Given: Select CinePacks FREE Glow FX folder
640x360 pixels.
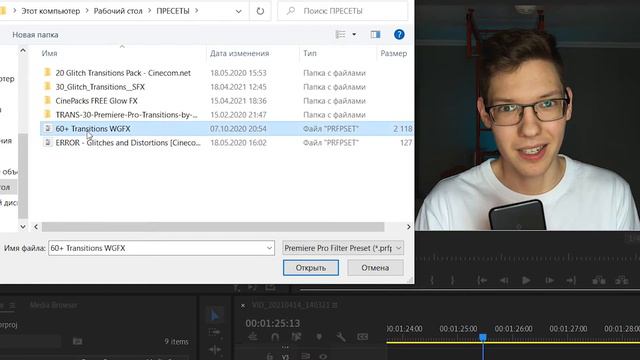Looking at the screenshot, I should tap(96, 101).
